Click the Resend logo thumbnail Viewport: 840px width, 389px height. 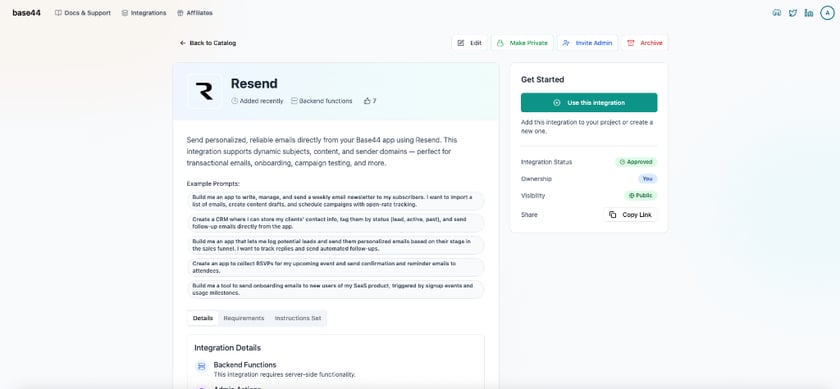click(x=204, y=92)
